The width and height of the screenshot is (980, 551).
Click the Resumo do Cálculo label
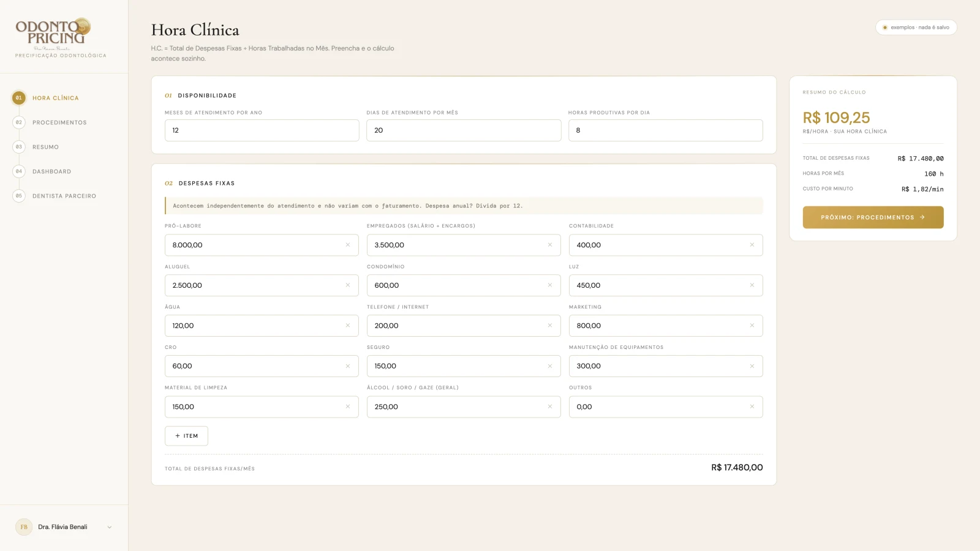click(x=834, y=92)
